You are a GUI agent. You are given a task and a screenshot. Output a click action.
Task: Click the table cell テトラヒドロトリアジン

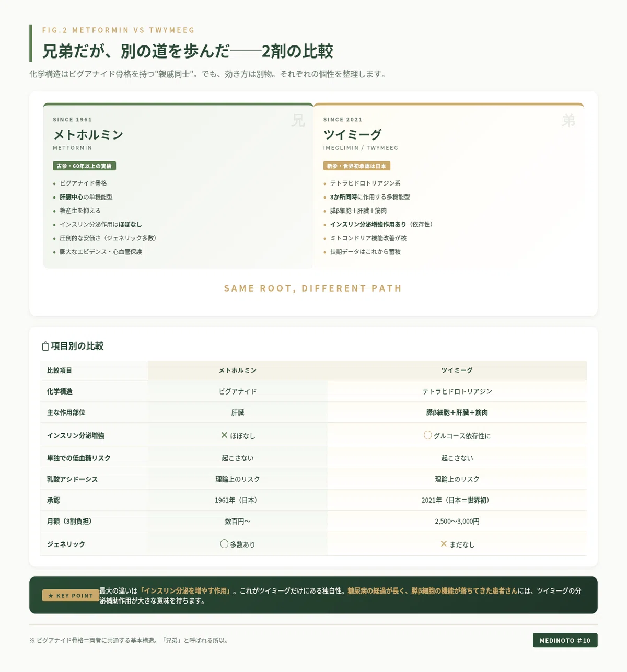click(457, 391)
